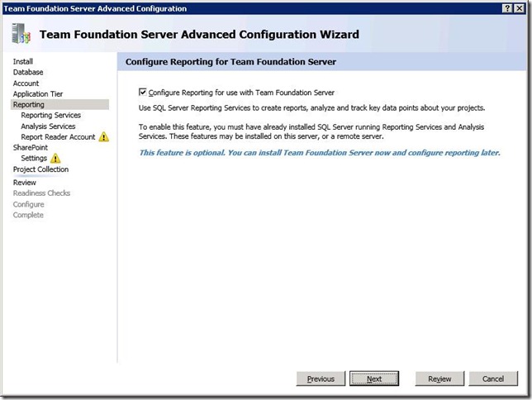
Task: Close the configuration wizard window
Action: tap(520, 8)
